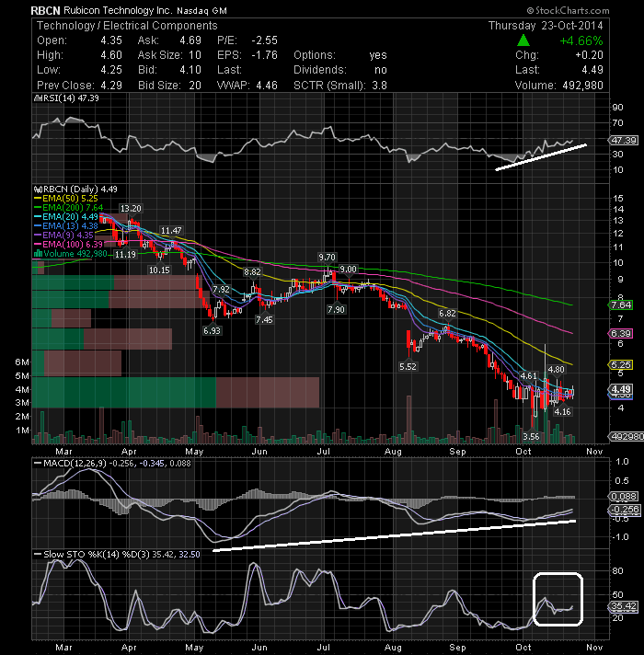Click the 7.90 price low label

pos(336,309)
